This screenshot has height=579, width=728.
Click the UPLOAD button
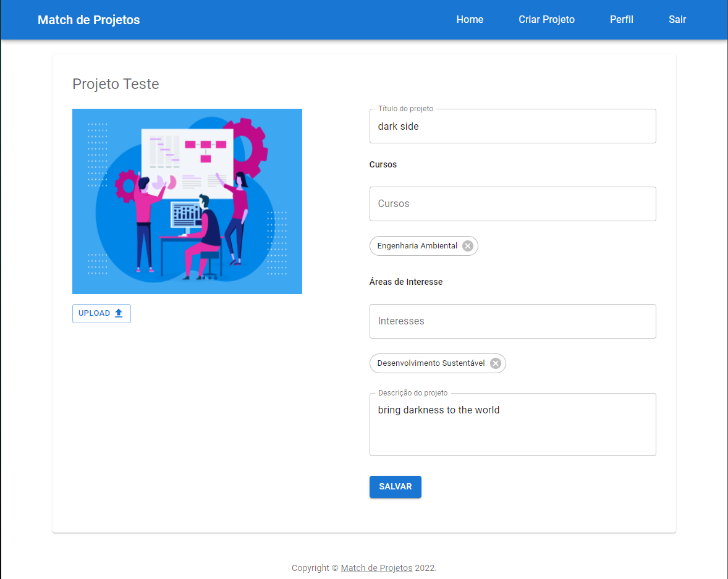[x=101, y=313]
